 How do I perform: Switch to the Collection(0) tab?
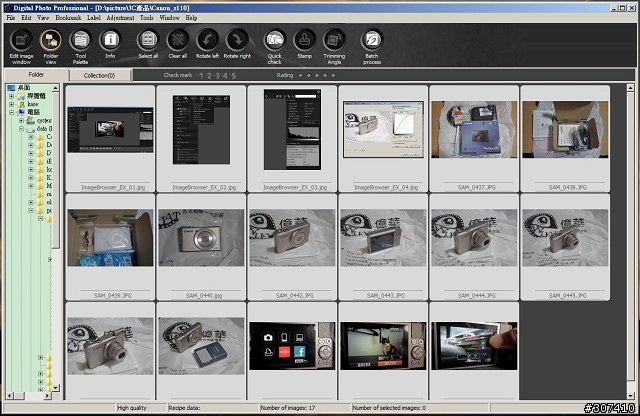pyautogui.click(x=100, y=76)
